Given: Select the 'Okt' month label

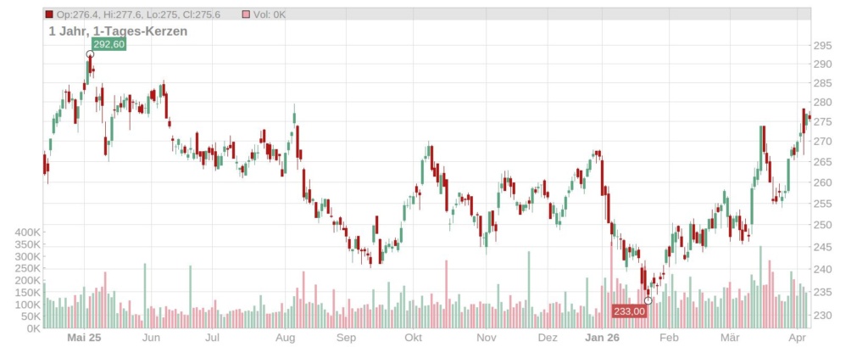Looking at the screenshot, I should (414, 337).
